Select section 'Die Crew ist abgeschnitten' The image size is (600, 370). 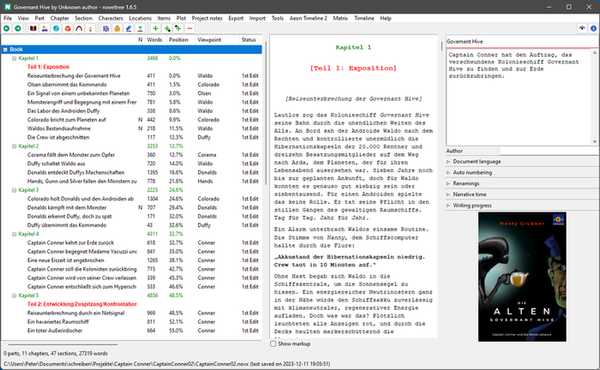coord(58,137)
